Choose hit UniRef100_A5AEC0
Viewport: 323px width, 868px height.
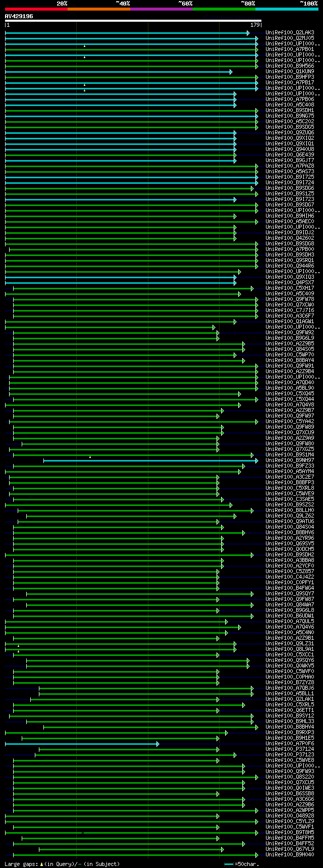[290, 222]
